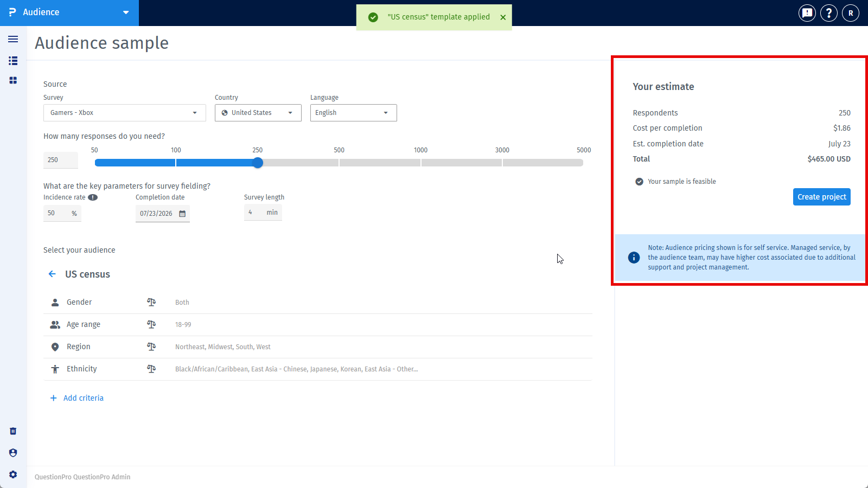Screen dimensions: 868x488
Task: Click the Age range quota balance icon
Action: pyautogui.click(x=151, y=324)
